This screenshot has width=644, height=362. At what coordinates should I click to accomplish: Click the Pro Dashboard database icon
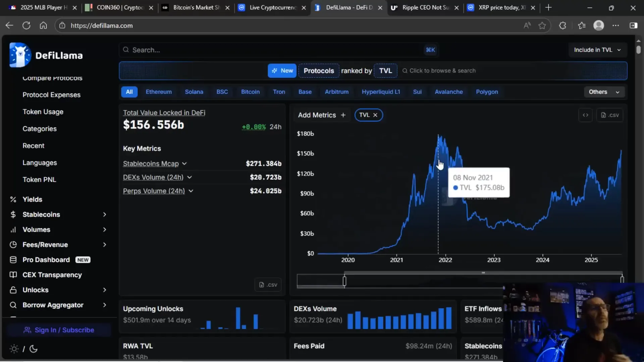tap(13, 260)
